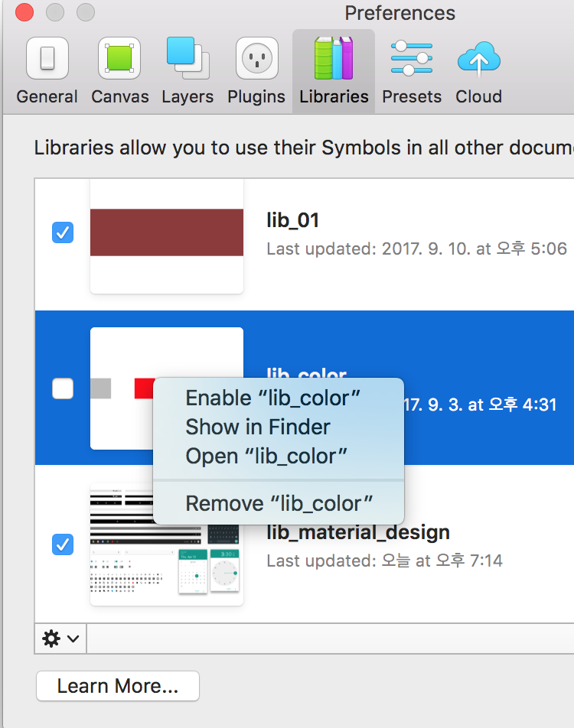Click the Learn More... button
This screenshot has height=728, width=574.
tap(118, 686)
